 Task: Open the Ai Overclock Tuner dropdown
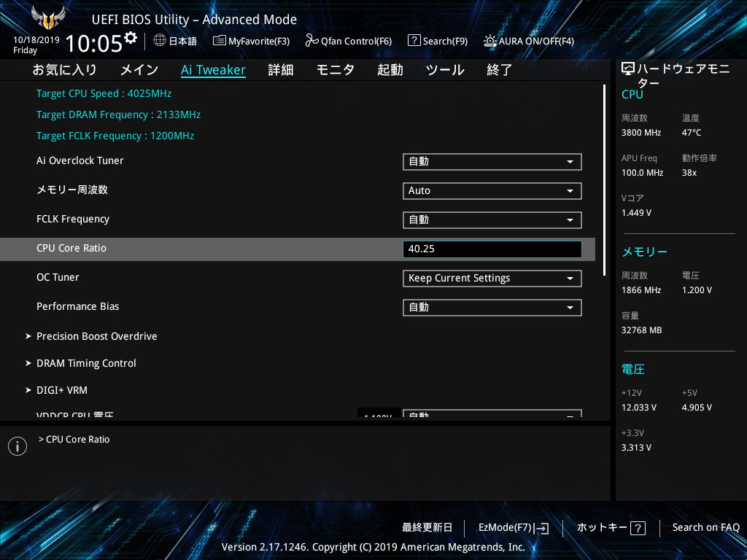point(492,161)
